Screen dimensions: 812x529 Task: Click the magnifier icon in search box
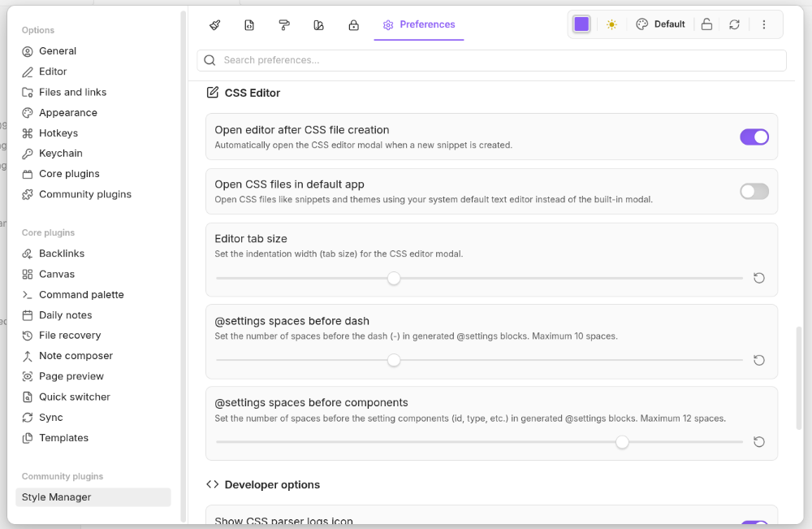tap(209, 60)
